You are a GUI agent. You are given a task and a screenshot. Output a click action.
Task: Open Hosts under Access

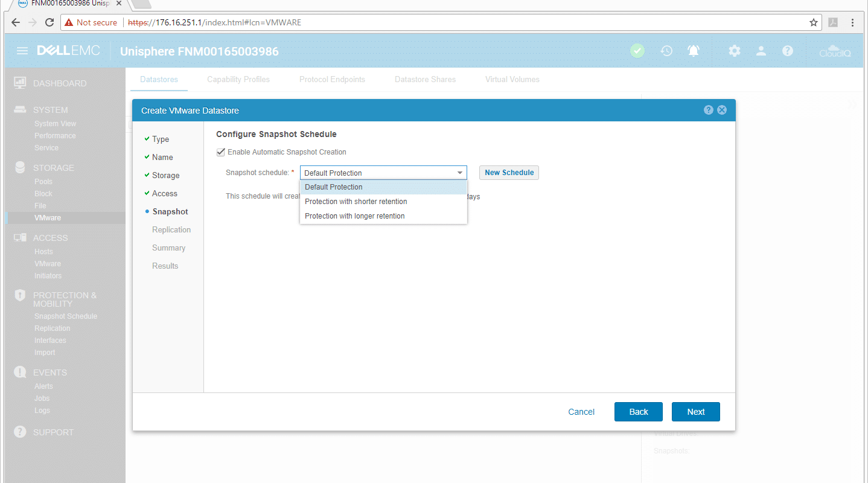(x=43, y=252)
